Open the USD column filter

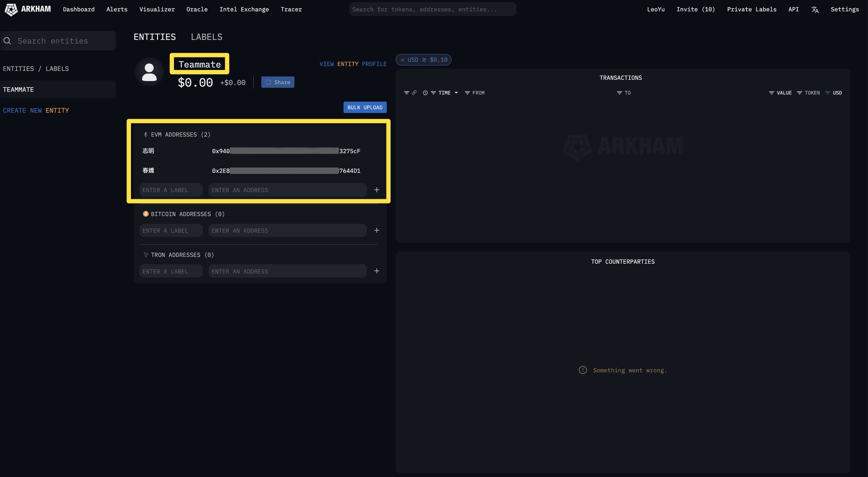827,93
